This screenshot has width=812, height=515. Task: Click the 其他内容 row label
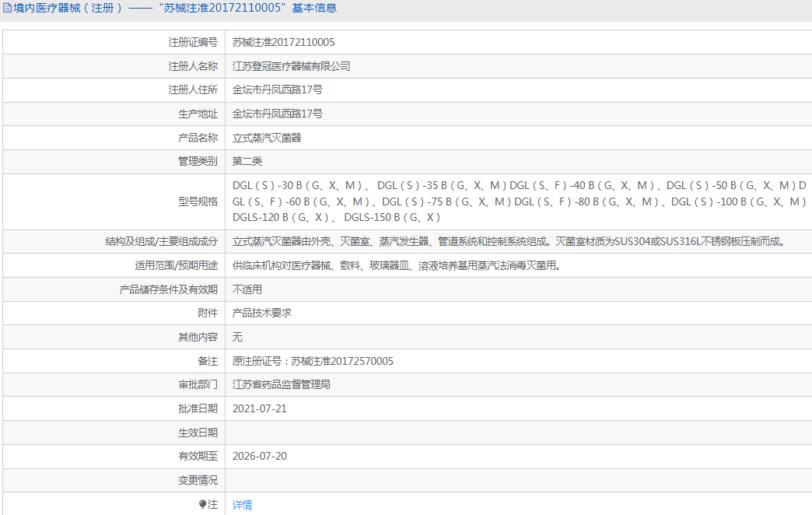198,337
